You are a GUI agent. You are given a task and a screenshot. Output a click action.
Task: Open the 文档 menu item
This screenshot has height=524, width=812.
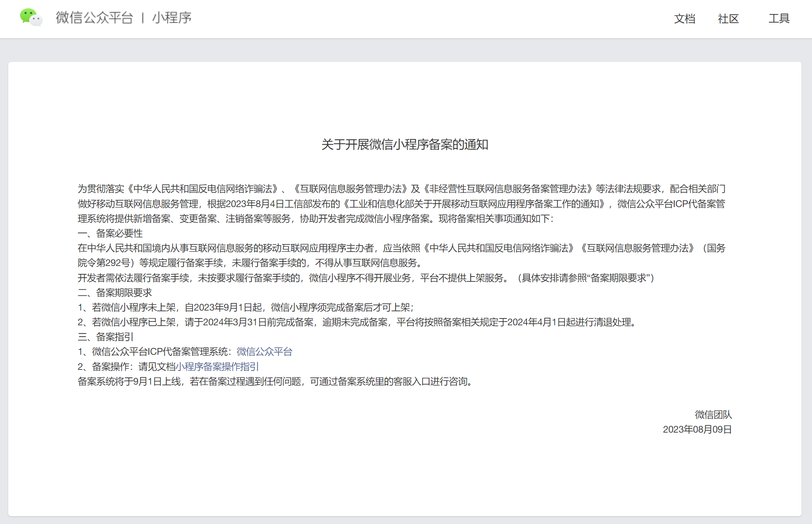(684, 19)
